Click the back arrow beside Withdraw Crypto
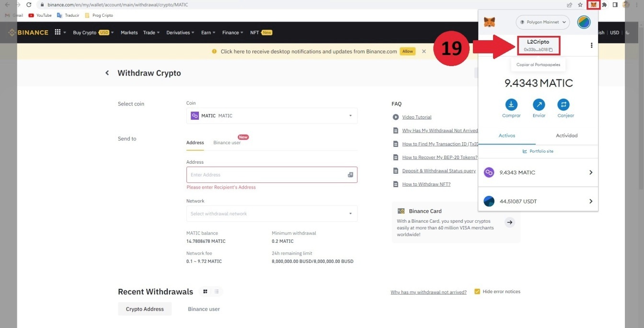 (107, 73)
